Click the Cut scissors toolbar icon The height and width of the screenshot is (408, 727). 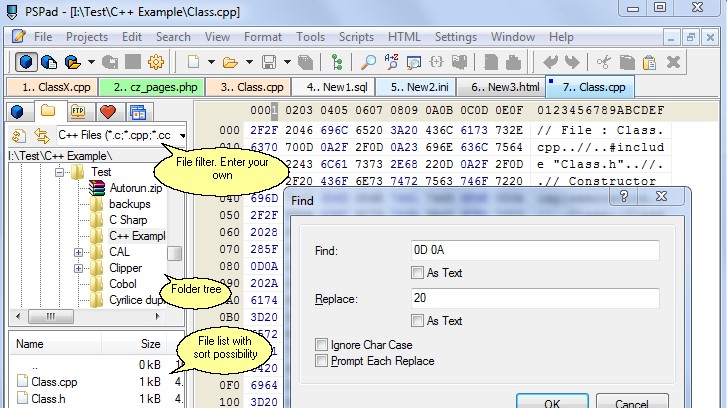pyautogui.click(x=603, y=62)
